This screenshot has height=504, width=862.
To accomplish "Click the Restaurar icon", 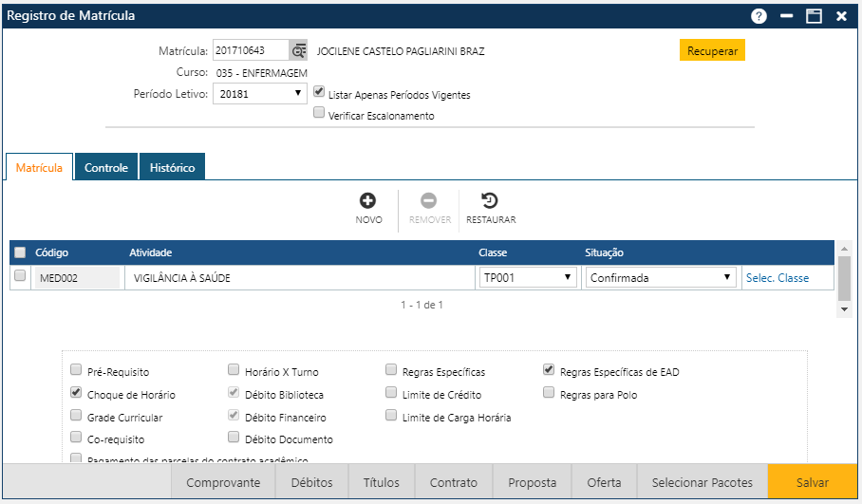I will click(490, 201).
